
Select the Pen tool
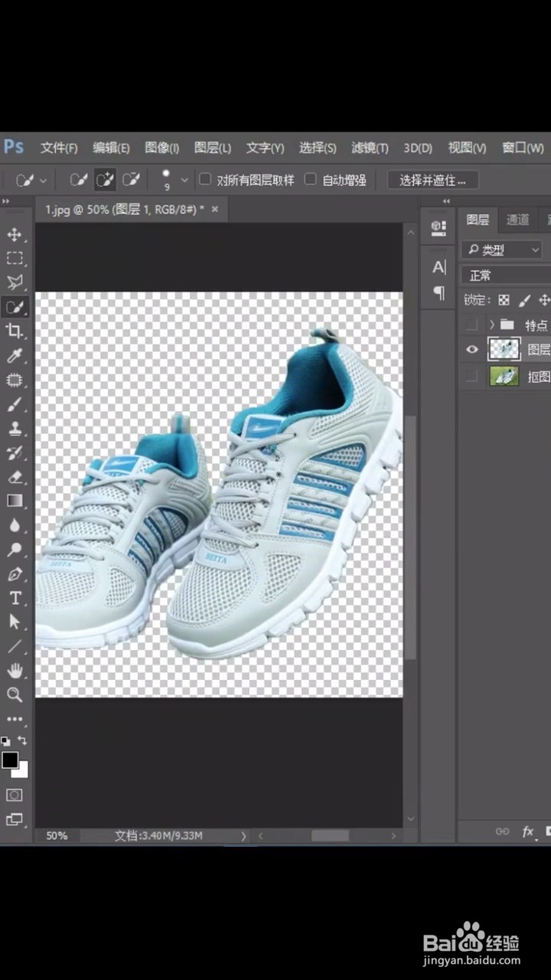15,574
